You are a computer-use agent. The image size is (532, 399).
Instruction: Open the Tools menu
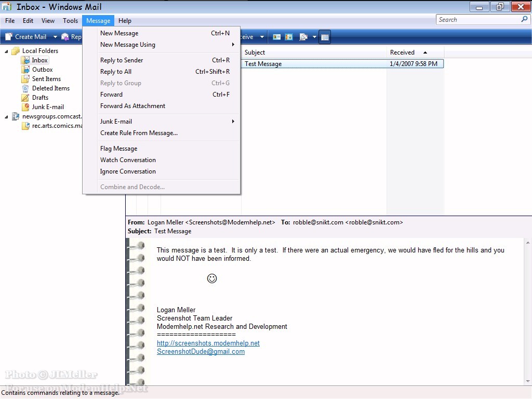tap(70, 21)
